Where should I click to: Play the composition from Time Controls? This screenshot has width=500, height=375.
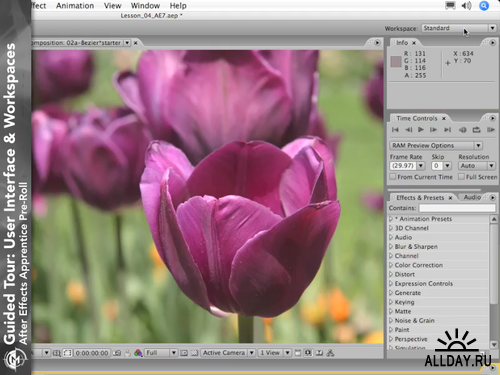click(421, 129)
